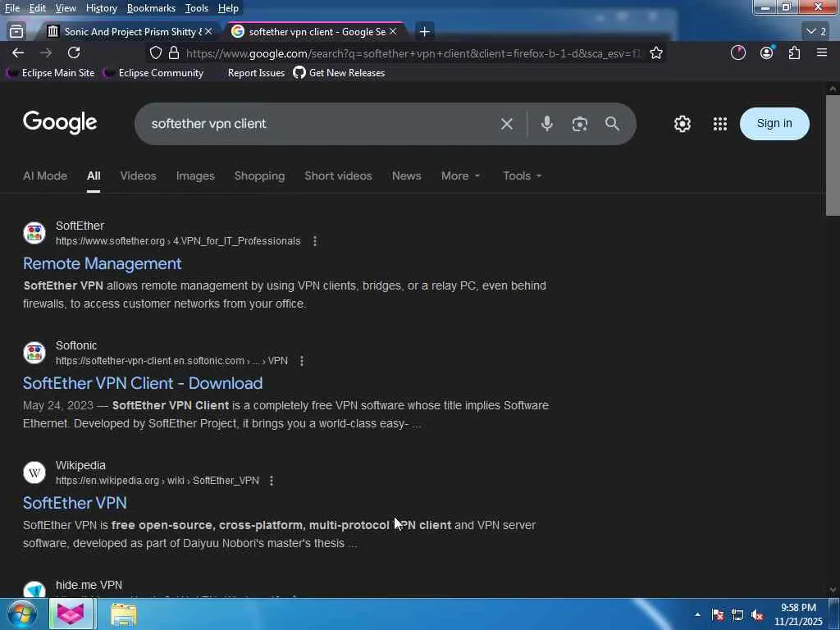The image size is (840, 630).
Task: Open Google quick settings gear
Action: click(682, 124)
